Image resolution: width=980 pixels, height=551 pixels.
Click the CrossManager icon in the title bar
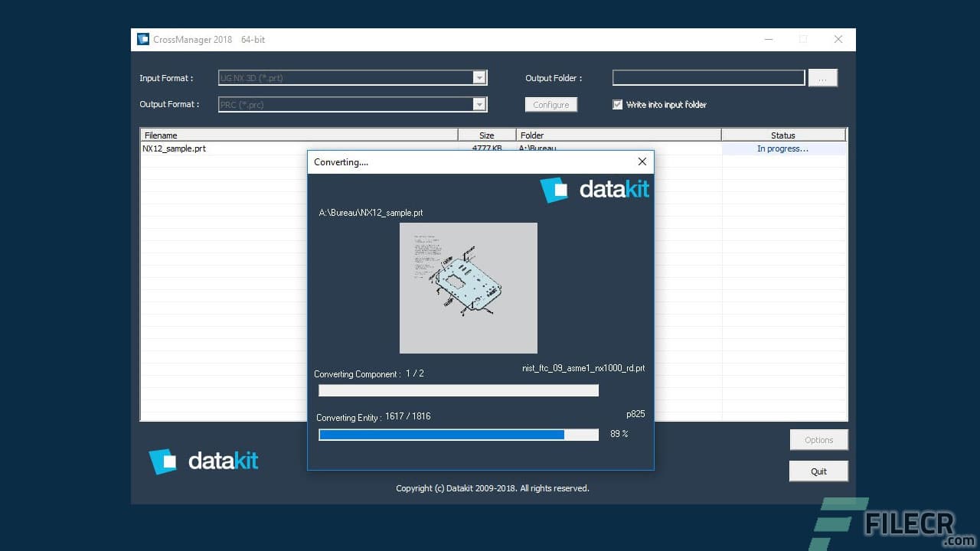pos(143,38)
